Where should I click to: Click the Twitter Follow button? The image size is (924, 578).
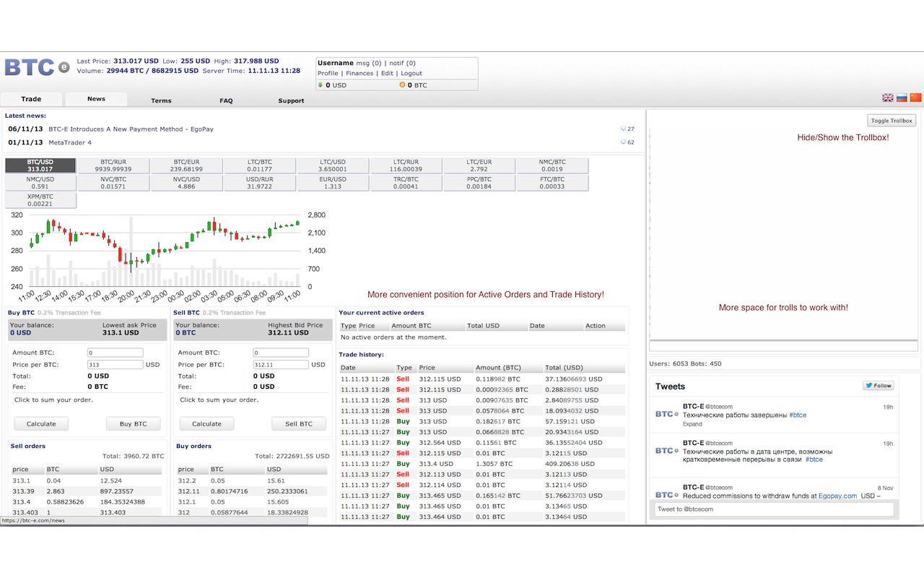(x=879, y=386)
